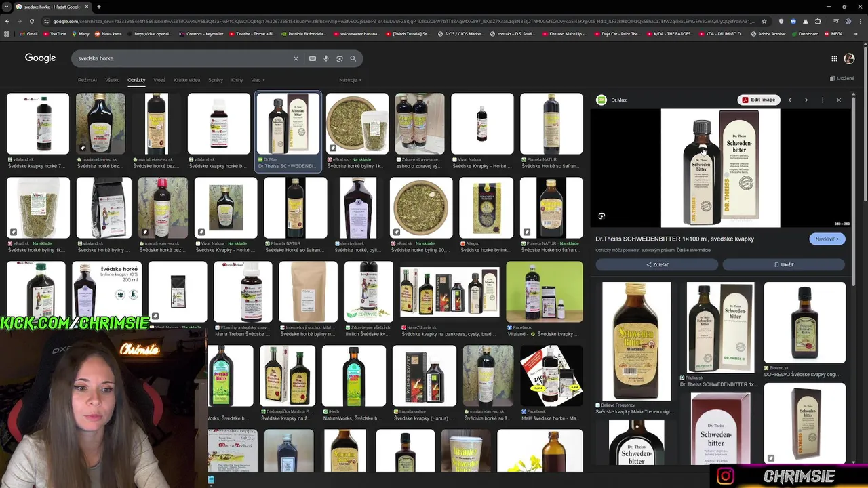
Task: Open the Uložené saved items
Action: click(842, 79)
